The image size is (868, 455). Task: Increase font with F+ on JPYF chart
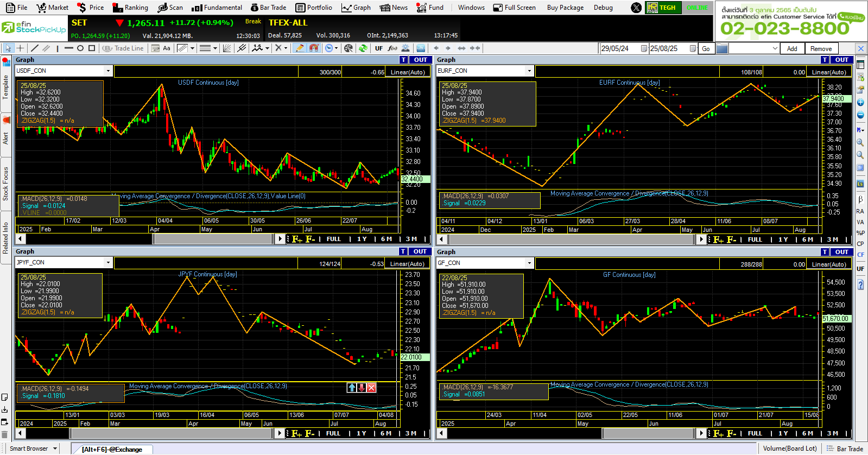(x=297, y=433)
